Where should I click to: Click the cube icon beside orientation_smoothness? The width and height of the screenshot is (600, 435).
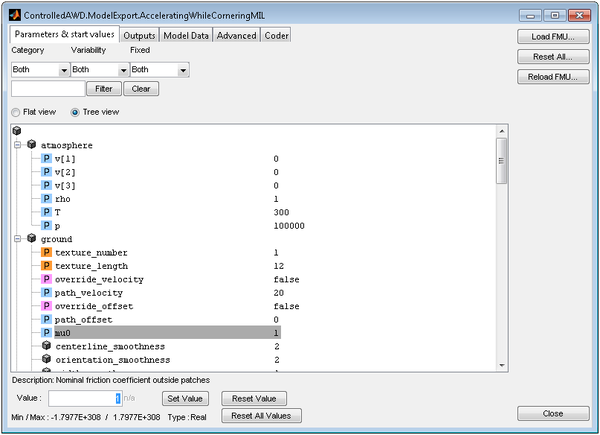[x=46, y=359]
